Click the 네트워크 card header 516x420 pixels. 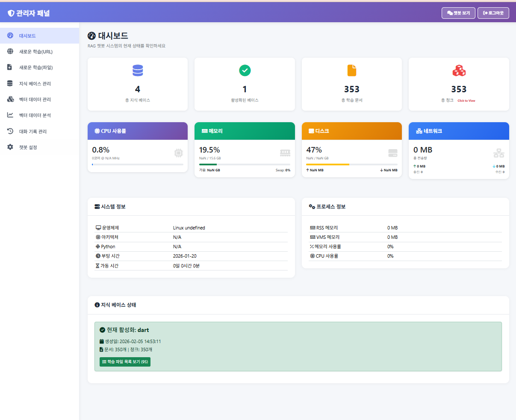click(x=459, y=131)
